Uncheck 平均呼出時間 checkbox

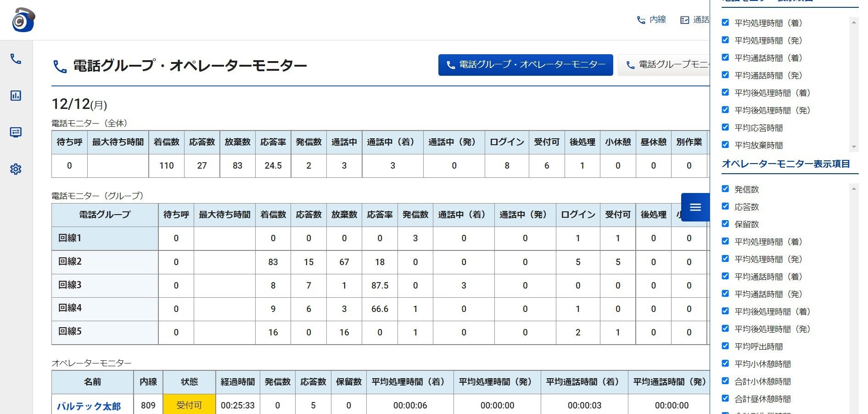(x=725, y=346)
